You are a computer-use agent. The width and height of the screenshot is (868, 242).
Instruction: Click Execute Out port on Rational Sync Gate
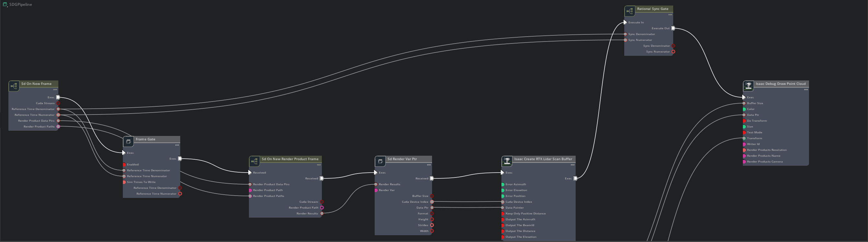[673, 28]
